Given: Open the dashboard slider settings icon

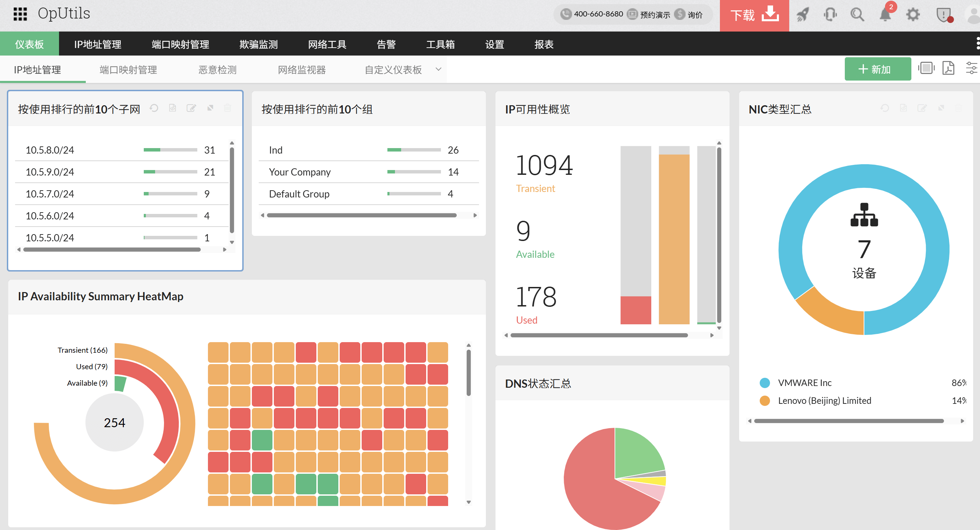Looking at the screenshot, I should coord(971,69).
